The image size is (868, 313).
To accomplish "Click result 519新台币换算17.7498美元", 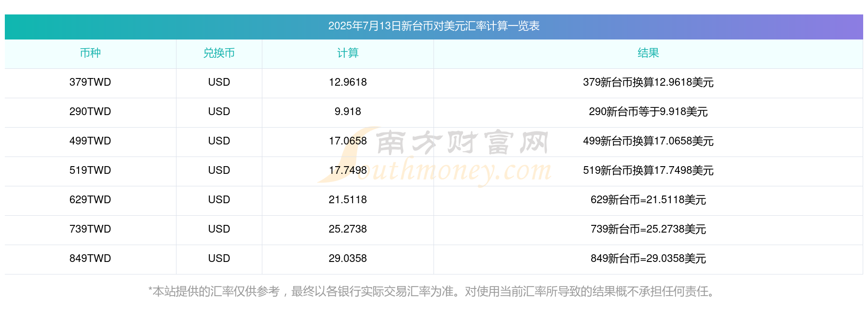I will point(648,170).
